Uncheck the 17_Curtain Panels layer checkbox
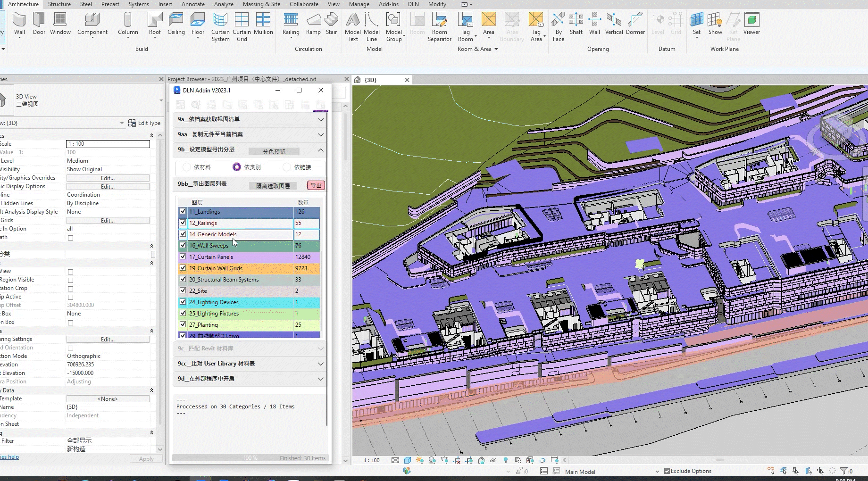 [x=183, y=257]
